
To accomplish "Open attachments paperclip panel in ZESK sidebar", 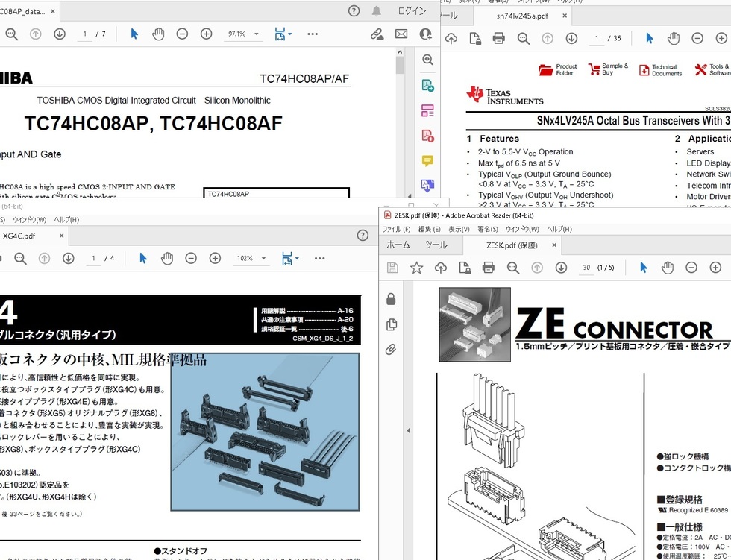I will (x=391, y=350).
